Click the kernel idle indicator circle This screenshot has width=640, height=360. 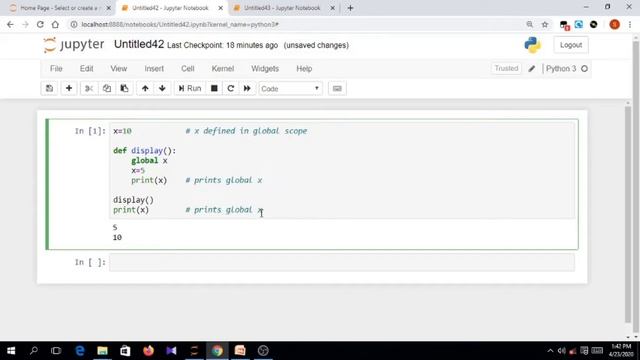coord(584,69)
